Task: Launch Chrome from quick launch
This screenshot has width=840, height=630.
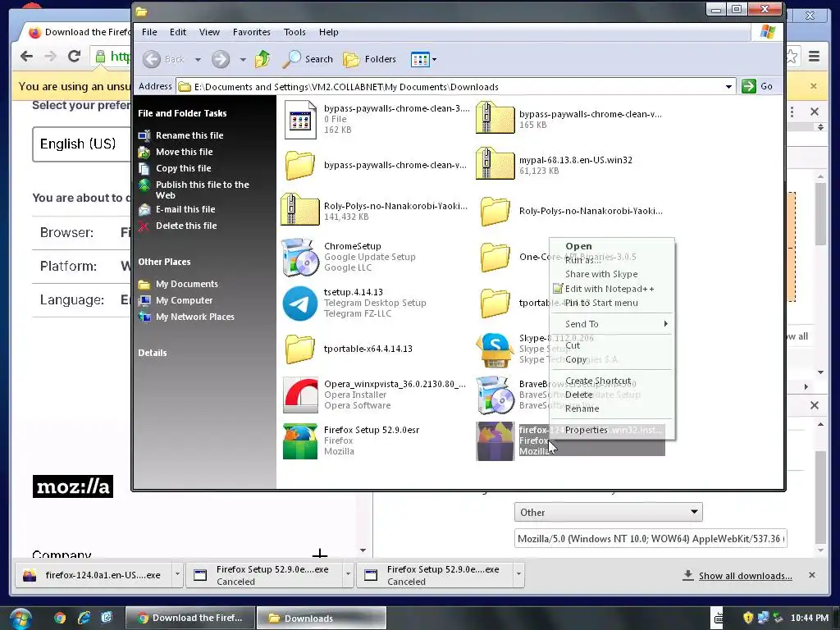Action: point(59,619)
